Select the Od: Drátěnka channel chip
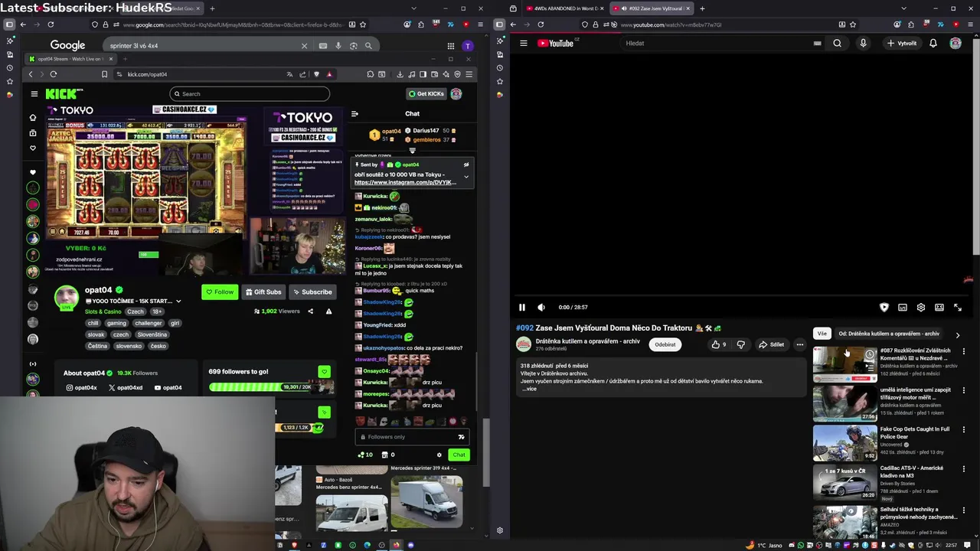The image size is (980, 551). [x=889, y=334]
